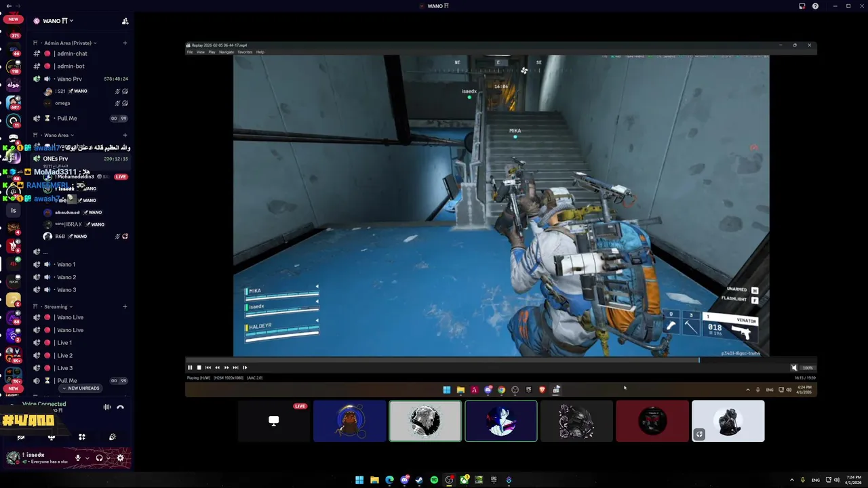Click the Voice Connected status text

(44, 404)
